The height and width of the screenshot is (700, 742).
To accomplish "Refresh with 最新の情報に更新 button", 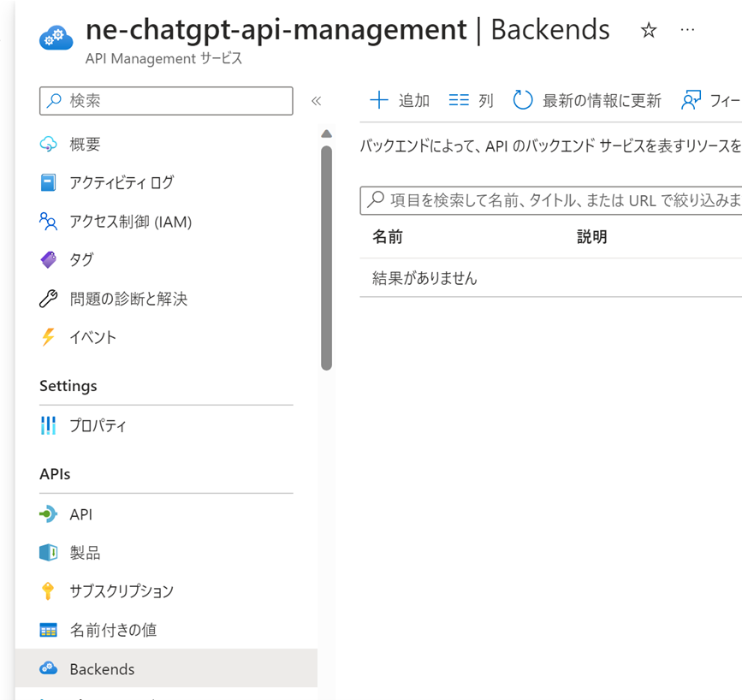I will point(587,100).
